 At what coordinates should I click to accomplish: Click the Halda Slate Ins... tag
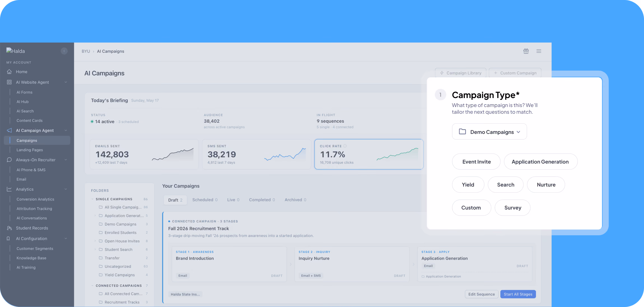[185, 294]
